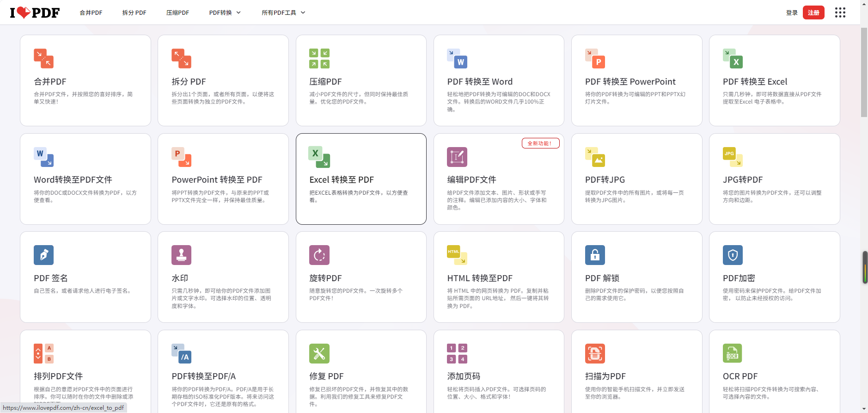Click the page vertical scrollbar thumb
This screenshot has height=413, width=868.
click(x=863, y=72)
